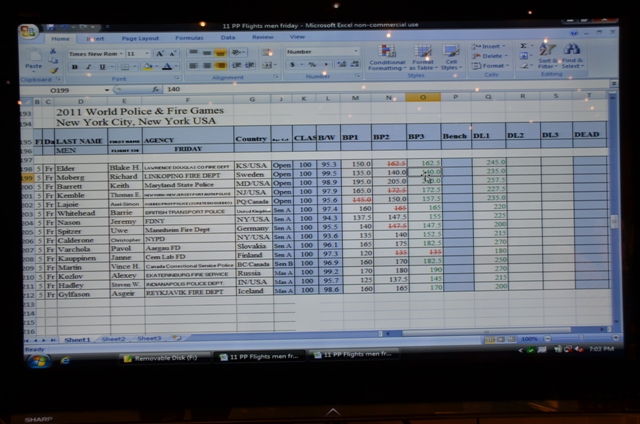
Task: Toggle Top Align in Alignment group
Action: 193,53
